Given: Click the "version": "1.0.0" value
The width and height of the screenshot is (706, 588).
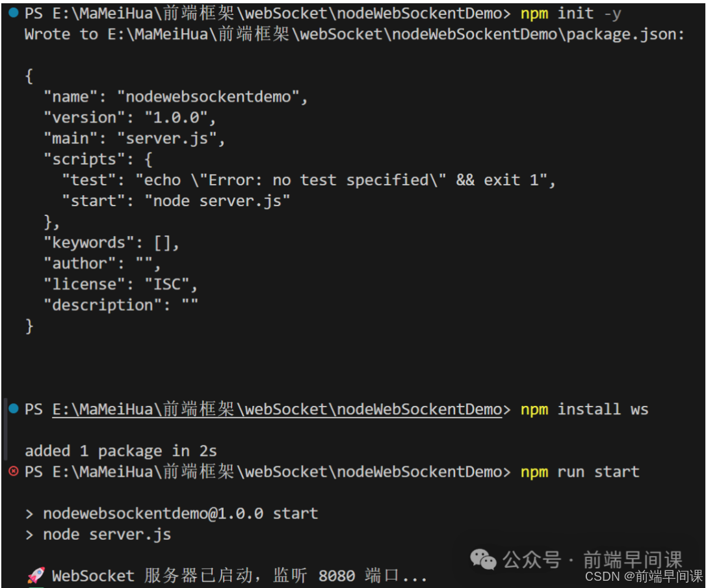Looking at the screenshot, I should click(179, 118).
